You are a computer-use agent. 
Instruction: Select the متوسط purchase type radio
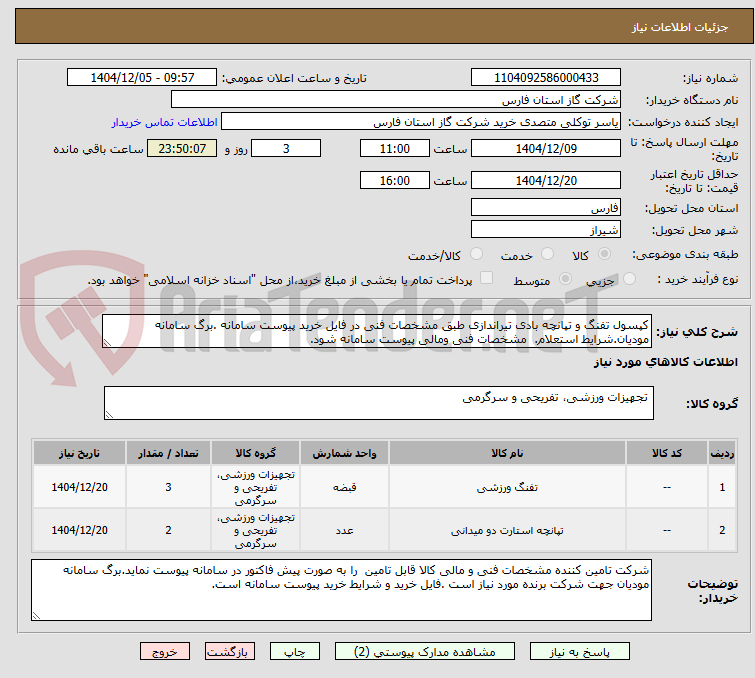[x=565, y=279]
